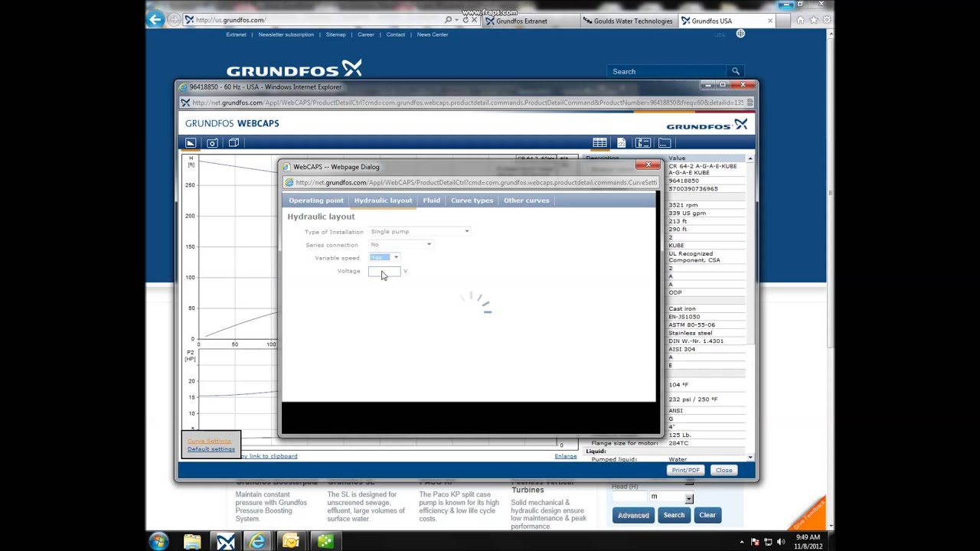
Task: Show hidden system tray icons
Action: 742,542
